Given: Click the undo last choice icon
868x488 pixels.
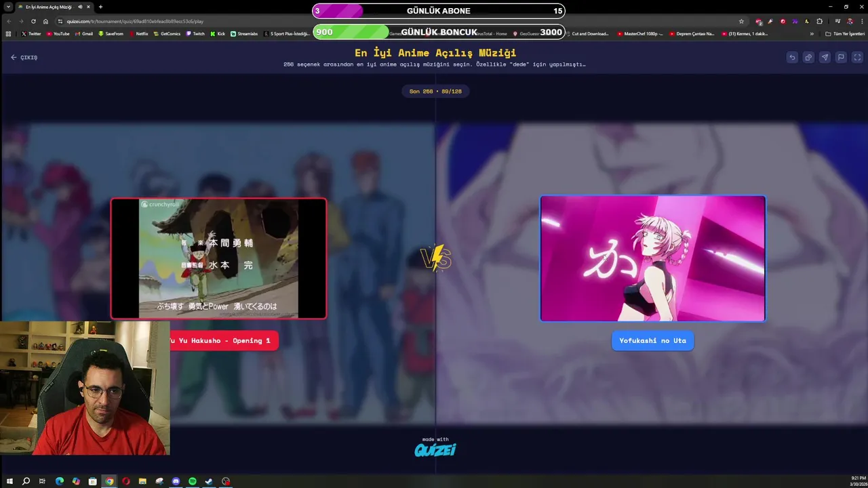Looking at the screenshot, I should tap(792, 58).
